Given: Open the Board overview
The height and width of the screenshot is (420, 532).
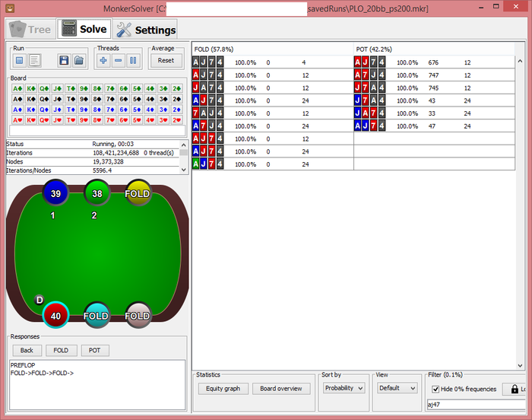Looking at the screenshot, I should pos(281,388).
